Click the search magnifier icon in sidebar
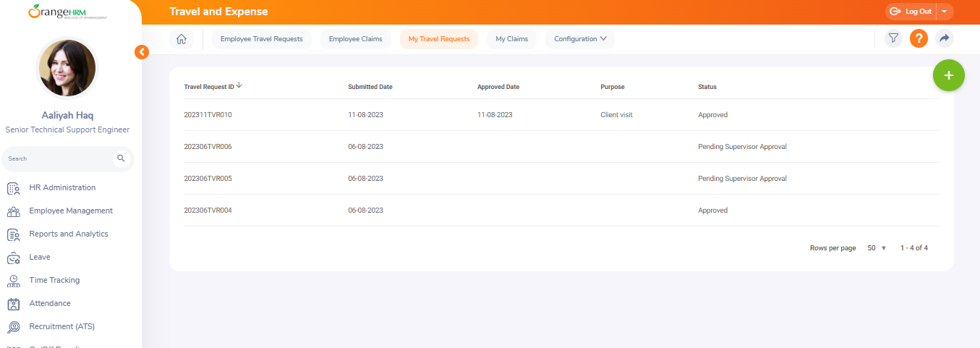The height and width of the screenshot is (348, 980). point(121,158)
